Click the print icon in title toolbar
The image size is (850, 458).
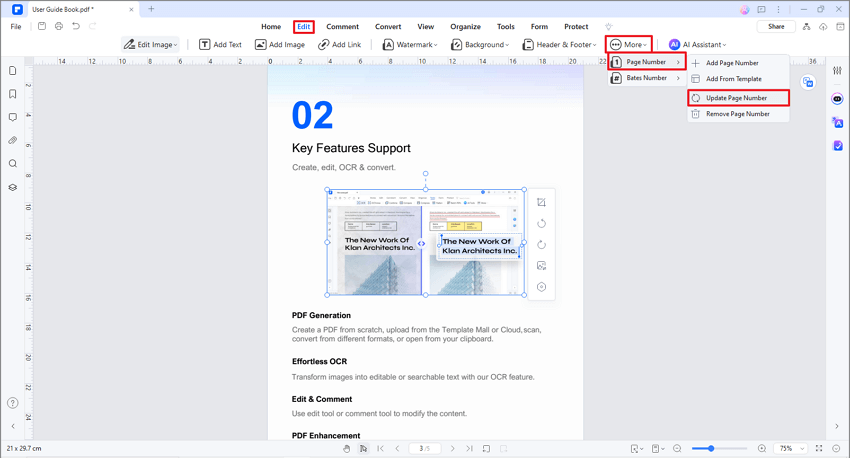[59, 26]
